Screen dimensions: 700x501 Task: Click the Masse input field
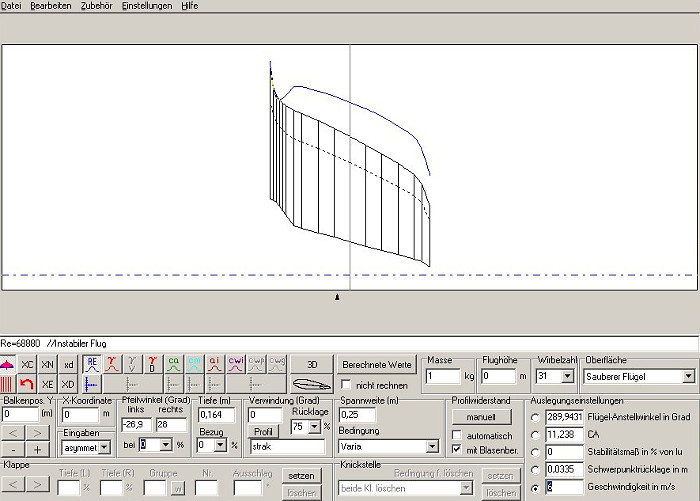[441, 376]
